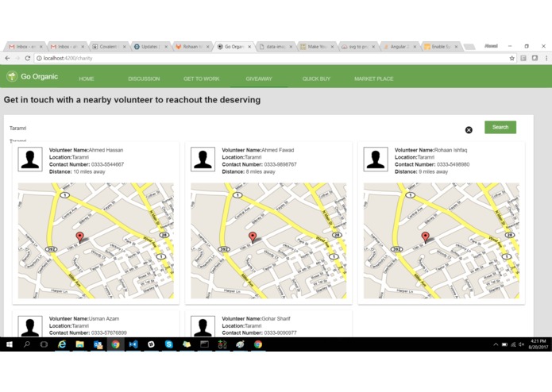Click the Go Organic logo icon

tap(12, 76)
